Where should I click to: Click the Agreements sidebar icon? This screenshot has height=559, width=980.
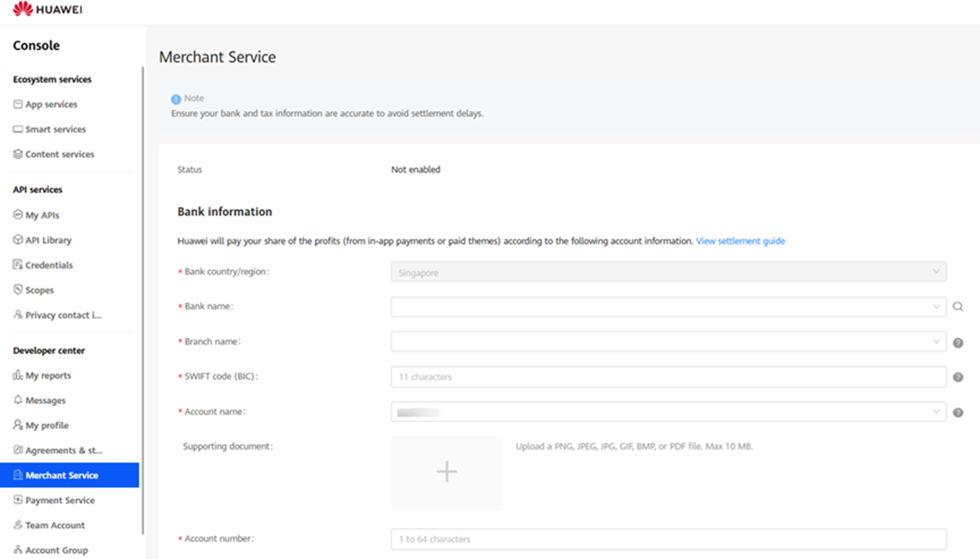[x=18, y=450]
